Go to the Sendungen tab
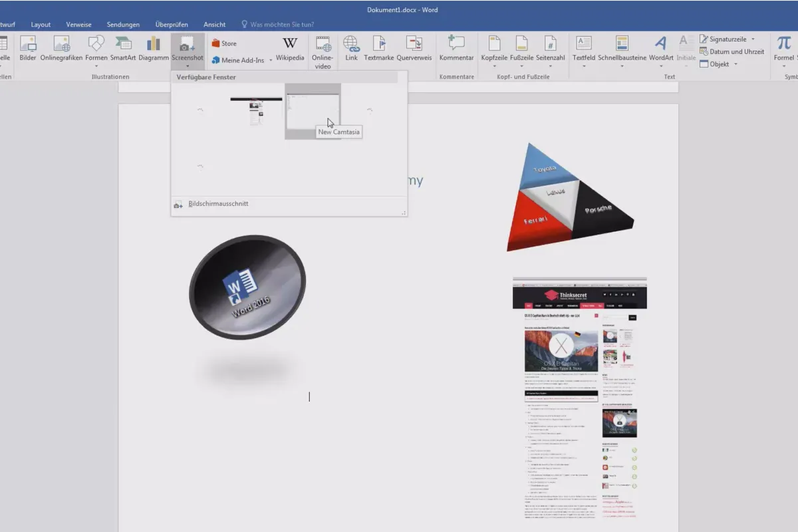The width and height of the screenshot is (798, 532). pos(123,25)
